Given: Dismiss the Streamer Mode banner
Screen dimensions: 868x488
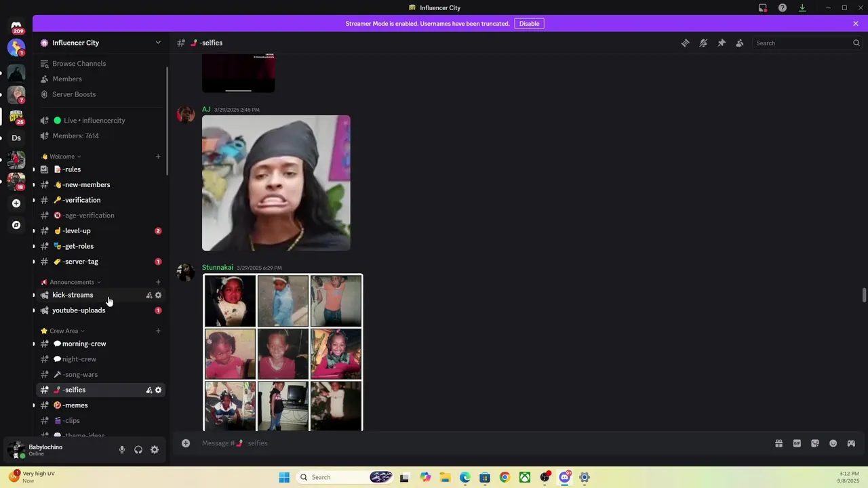Looking at the screenshot, I should 856,24.
